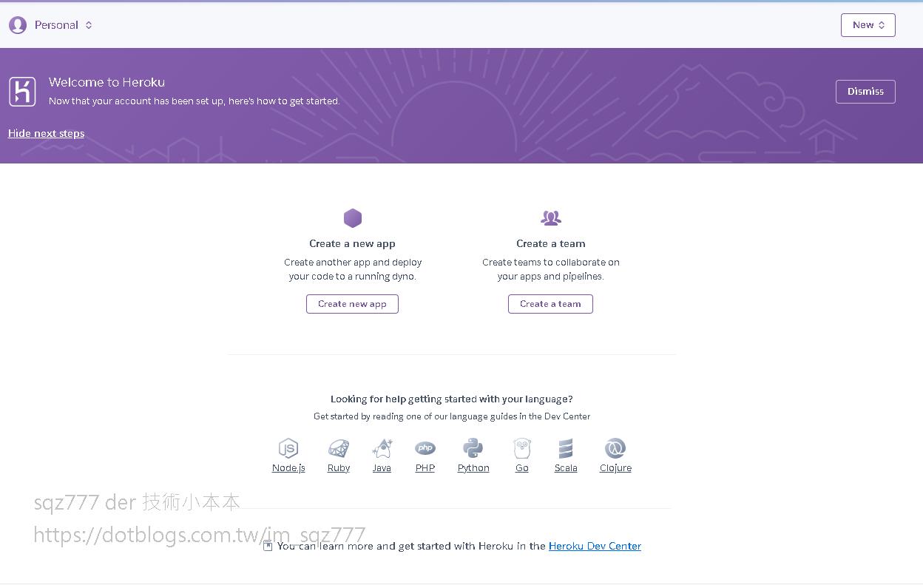Follow the Node.js text link
The image size is (923, 588).
click(x=288, y=468)
